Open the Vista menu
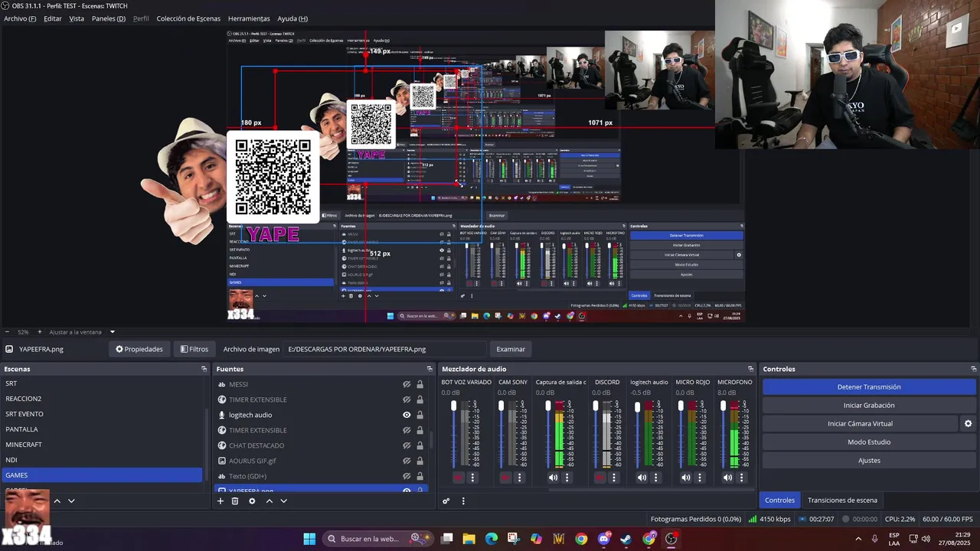The height and width of the screenshot is (551, 980). (77, 18)
